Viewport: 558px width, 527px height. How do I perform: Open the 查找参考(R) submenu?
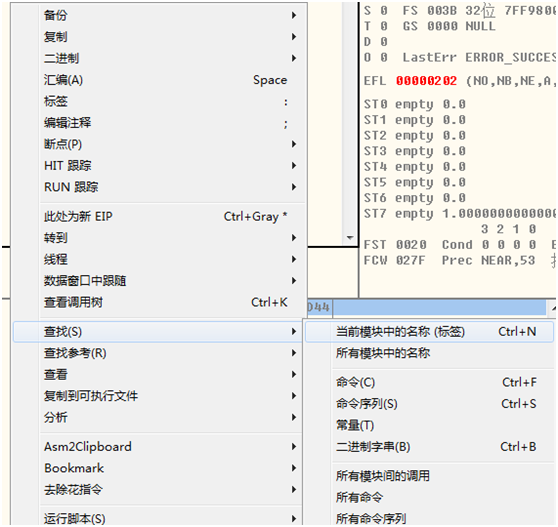[x=158, y=353]
